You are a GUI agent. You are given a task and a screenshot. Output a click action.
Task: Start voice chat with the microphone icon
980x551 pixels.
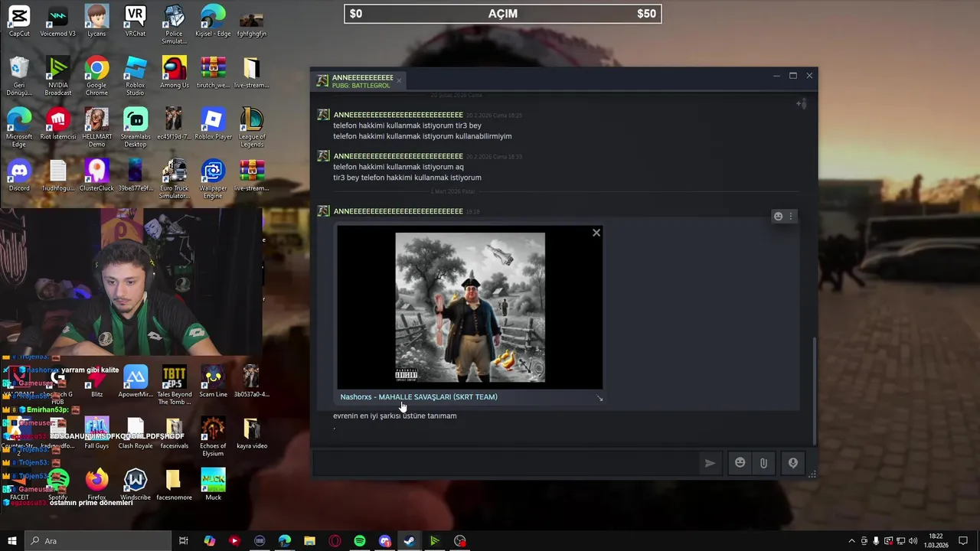coord(793,463)
